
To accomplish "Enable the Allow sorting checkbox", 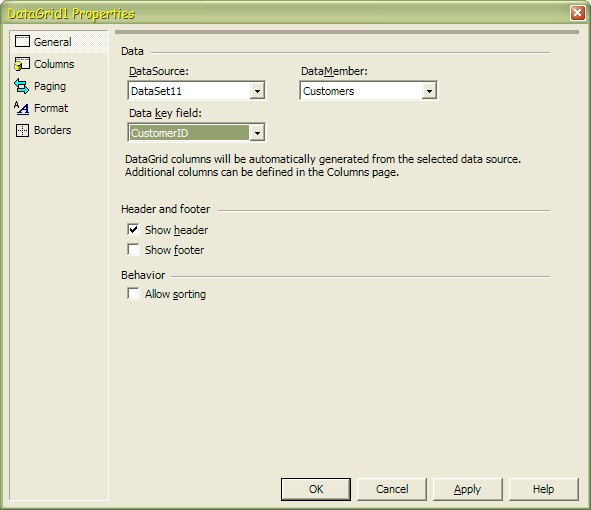I will (x=133, y=293).
